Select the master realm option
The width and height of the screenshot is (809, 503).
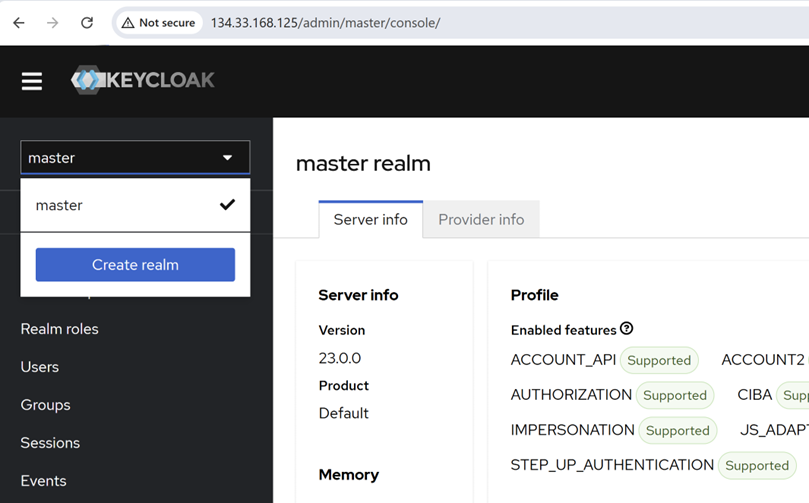(135, 205)
